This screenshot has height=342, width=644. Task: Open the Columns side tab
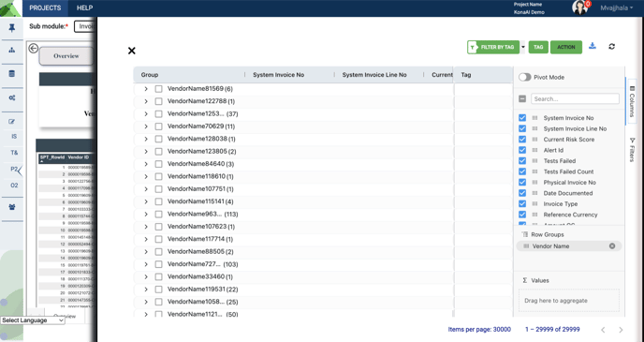click(x=632, y=101)
